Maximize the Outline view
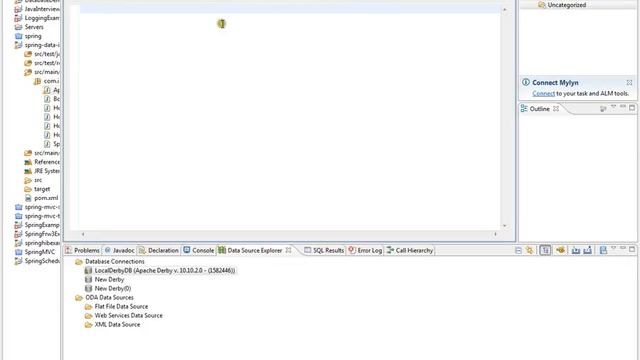The image size is (640, 360). pyautogui.click(x=632, y=108)
